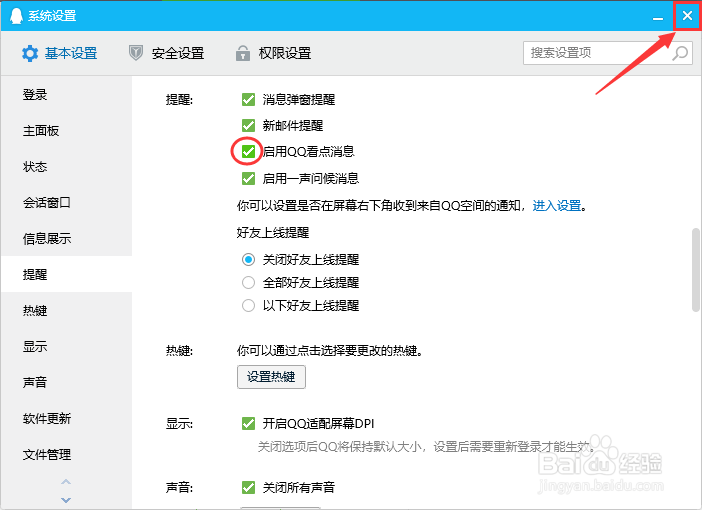The width and height of the screenshot is (702, 510).
Task: Click the 设置热键 button
Action: pos(271,377)
